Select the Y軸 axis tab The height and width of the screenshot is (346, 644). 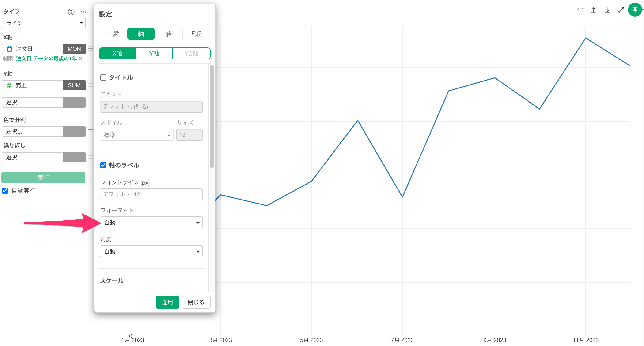[154, 53]
